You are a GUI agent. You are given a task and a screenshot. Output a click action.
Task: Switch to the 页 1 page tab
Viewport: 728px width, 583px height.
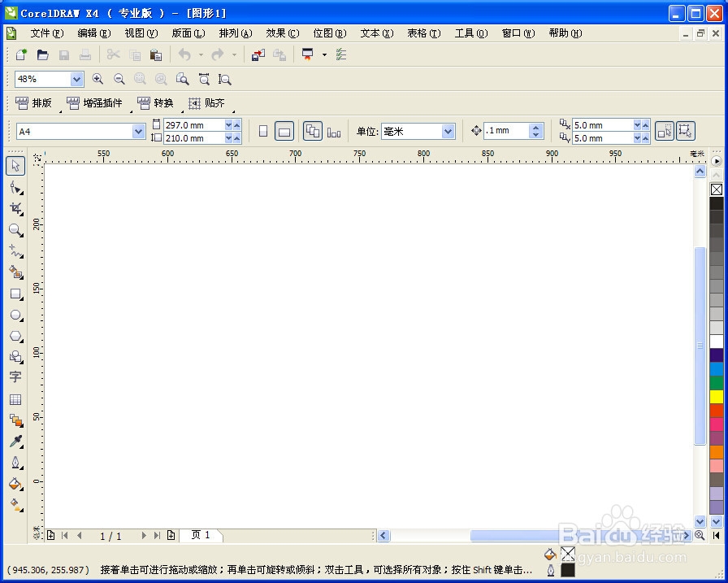(x=201, y=535)
